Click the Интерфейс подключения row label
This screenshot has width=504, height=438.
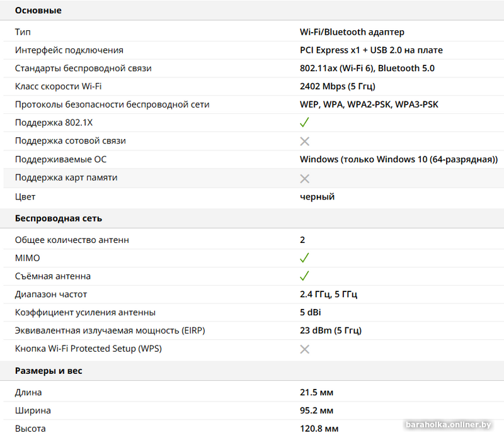point(69,50)
